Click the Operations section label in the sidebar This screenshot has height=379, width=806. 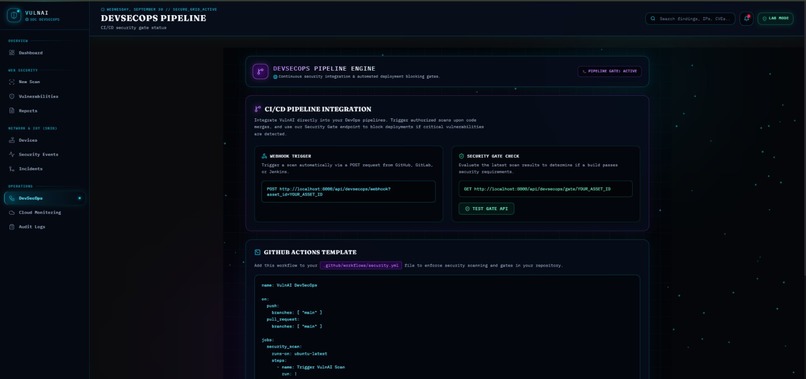[20, 186]
